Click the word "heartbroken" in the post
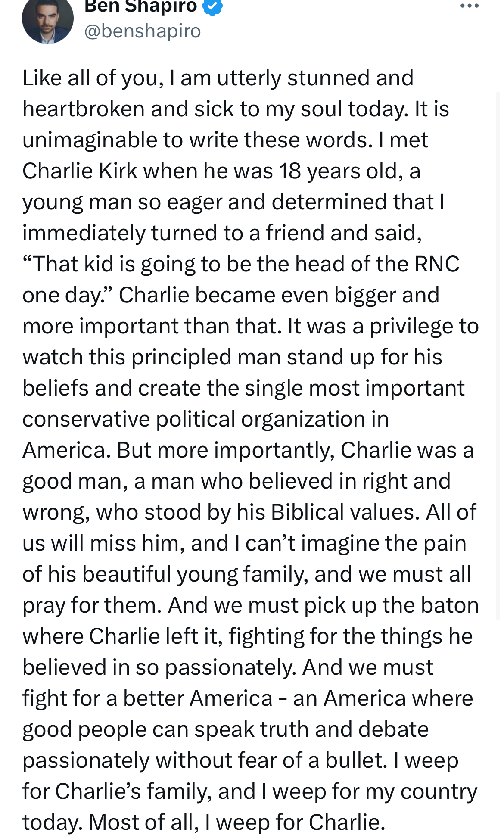Viewport: 504px width, 838px height. [84, 109]
